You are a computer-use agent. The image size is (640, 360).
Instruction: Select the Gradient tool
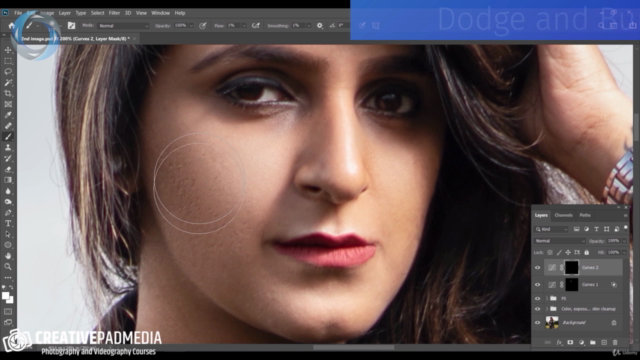8,180
